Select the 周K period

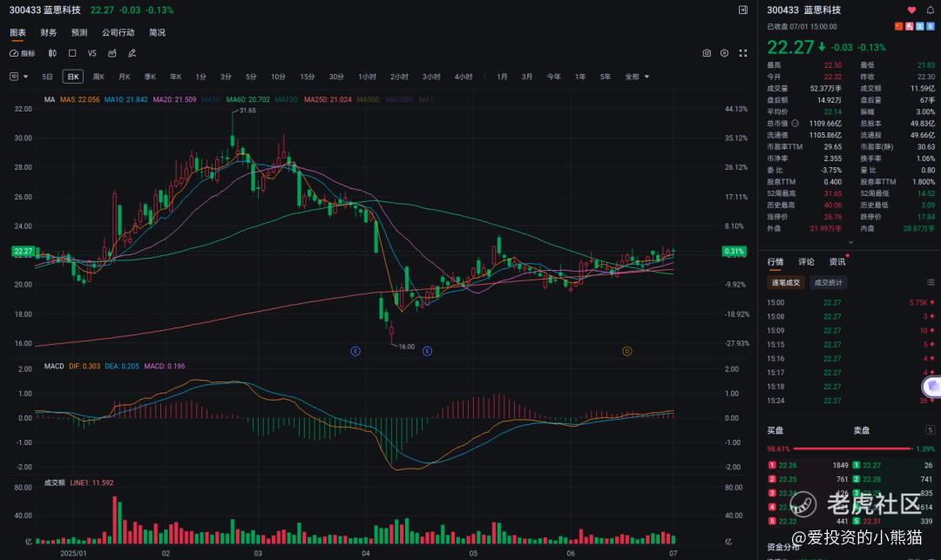(x=98, y=77)
